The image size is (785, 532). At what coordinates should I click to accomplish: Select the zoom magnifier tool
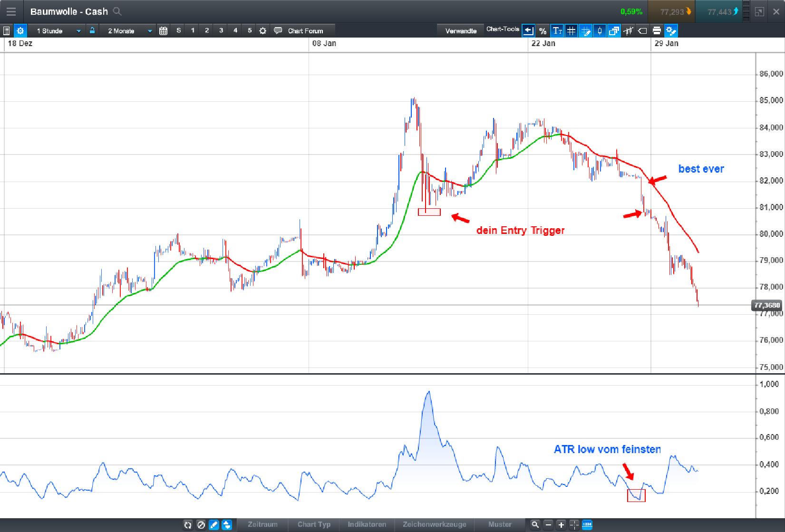535,524
